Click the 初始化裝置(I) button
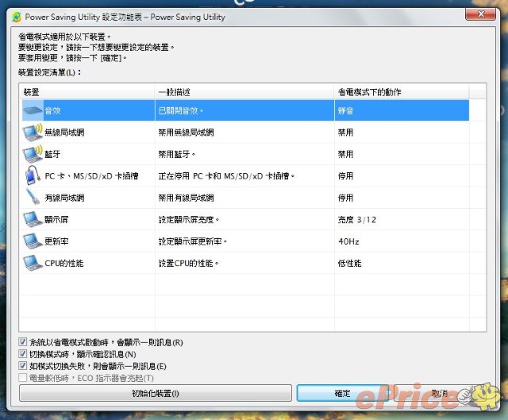Image resolution: width=508 pixels, height=420 pixels. coord(156,394)
